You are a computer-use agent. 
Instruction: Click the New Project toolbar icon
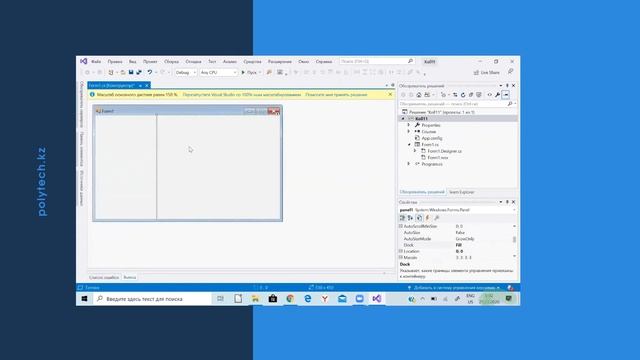[x=111, y=72]
